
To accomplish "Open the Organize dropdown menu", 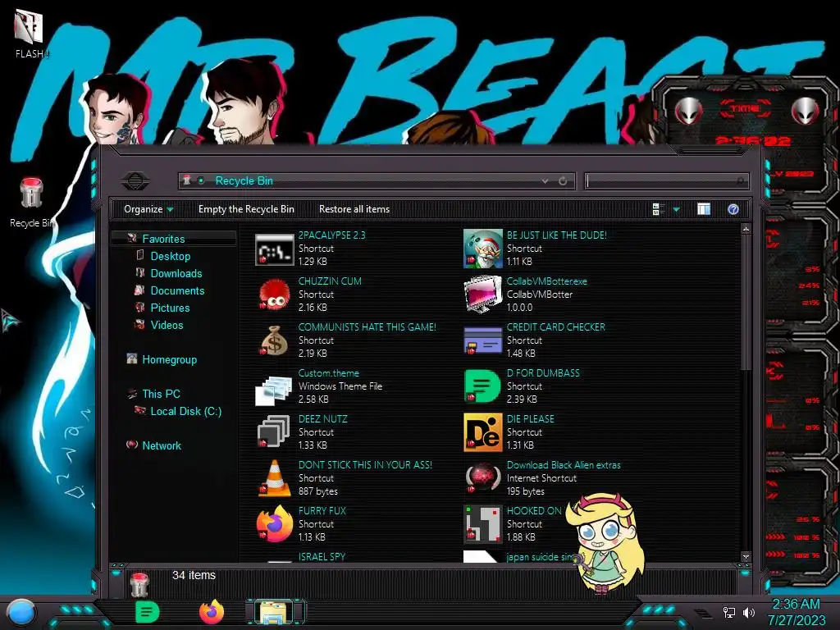I will coord(148,209).
